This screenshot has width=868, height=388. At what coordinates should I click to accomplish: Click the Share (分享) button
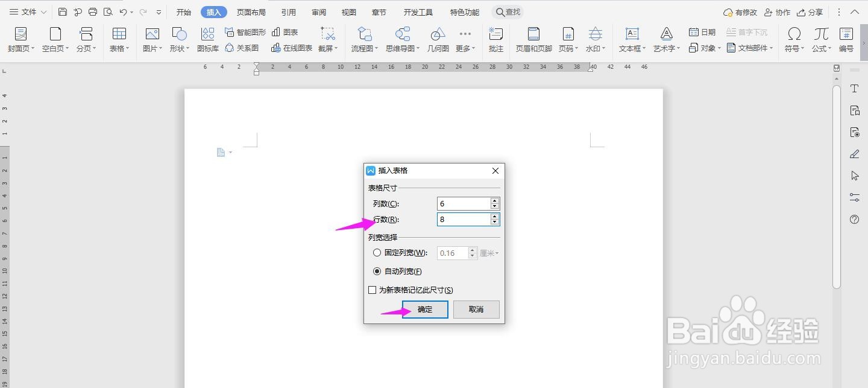810,12
